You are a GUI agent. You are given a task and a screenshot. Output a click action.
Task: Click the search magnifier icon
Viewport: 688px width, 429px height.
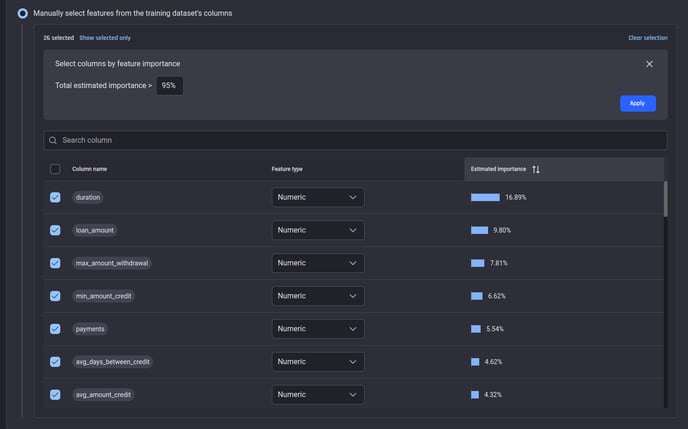53,140
